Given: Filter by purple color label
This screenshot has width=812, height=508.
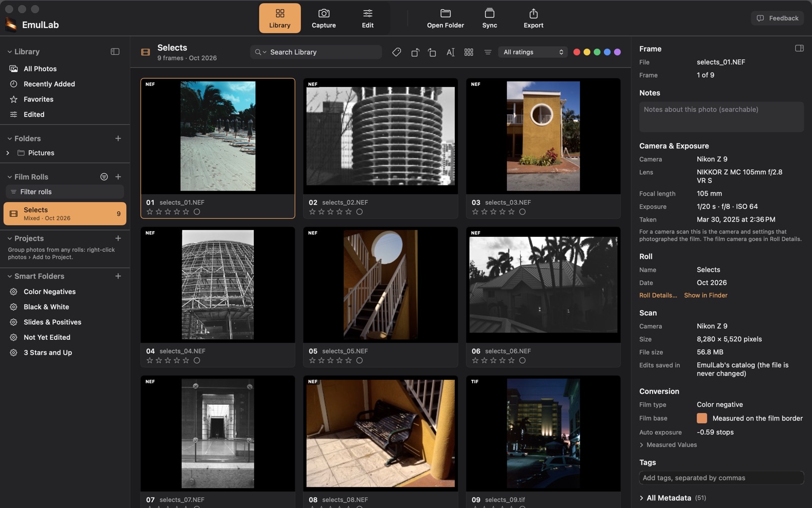Looking at the screenshot, I should (x=617, y=52).
